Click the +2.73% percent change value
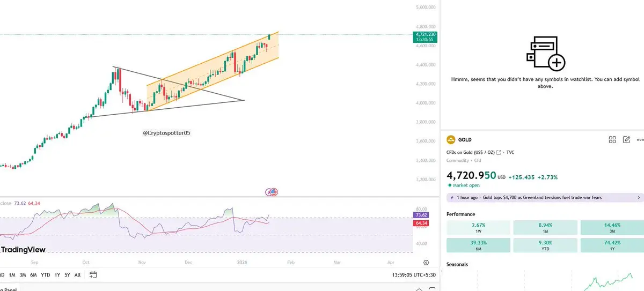The width and height of the screenshot is (644, 291). 548,177
